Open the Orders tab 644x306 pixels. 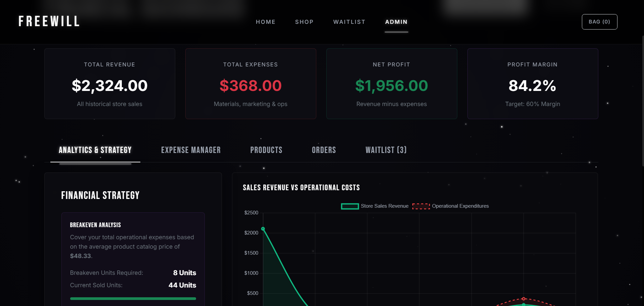coord(324,150)
